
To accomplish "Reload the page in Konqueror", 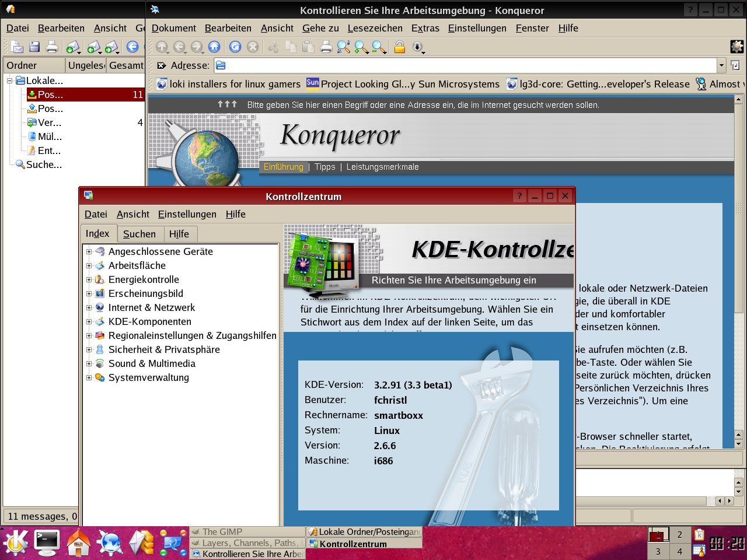I will (x=235, y=47).
